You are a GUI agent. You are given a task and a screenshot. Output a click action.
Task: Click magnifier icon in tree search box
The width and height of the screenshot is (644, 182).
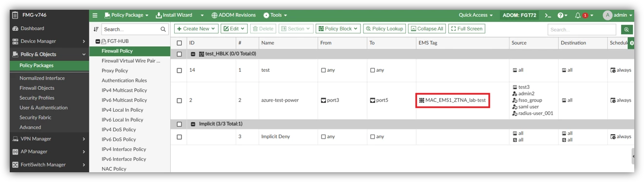click(163, 29)
